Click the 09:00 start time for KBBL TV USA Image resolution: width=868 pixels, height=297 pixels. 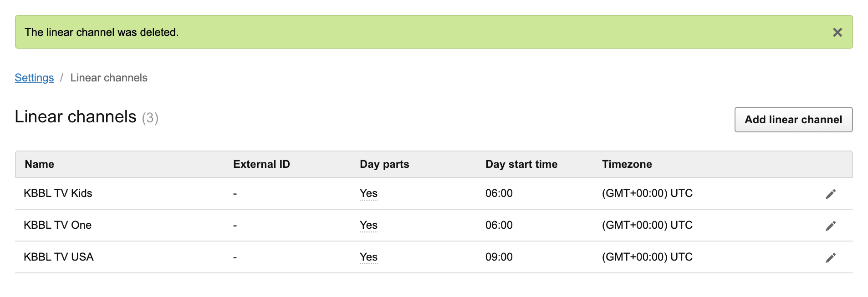(x=499, y=257)
